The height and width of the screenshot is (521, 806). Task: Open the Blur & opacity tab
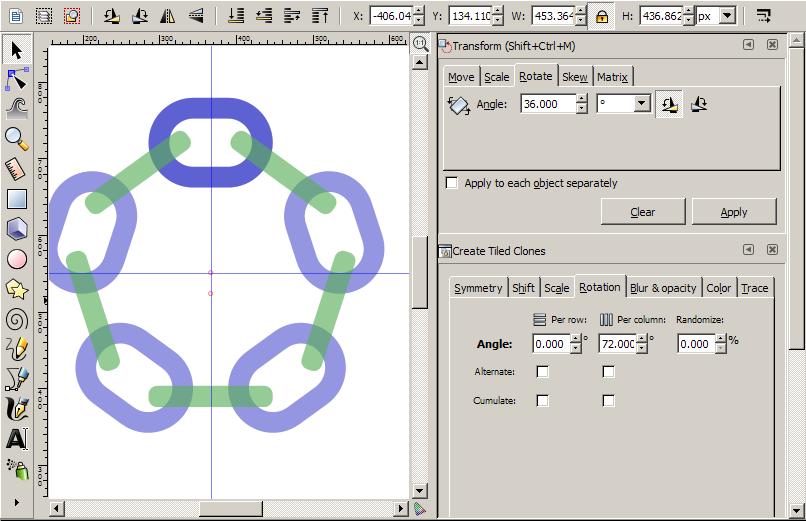point(663,288)
